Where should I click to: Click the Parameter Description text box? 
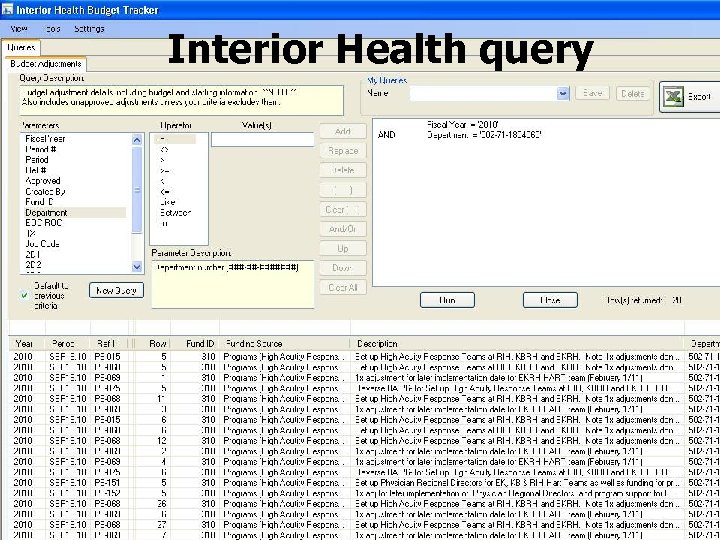click(233, 284)
